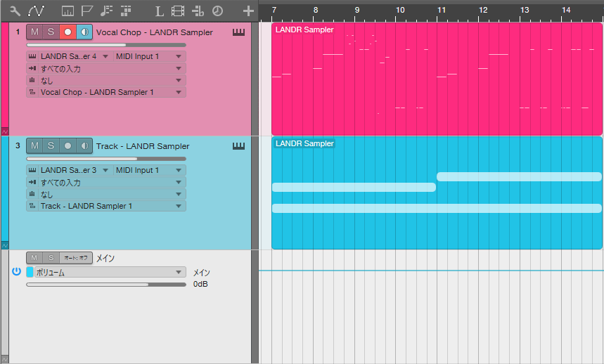Enable monitor on Track - LANDR Sampler
This screenshot has height=364, width=604.
pos(84,146)
